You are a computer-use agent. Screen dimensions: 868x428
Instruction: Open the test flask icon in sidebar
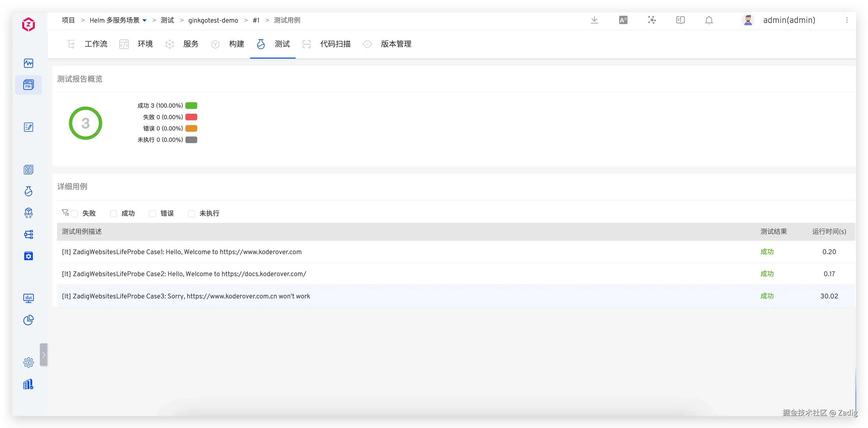click(x=29, y=191)
